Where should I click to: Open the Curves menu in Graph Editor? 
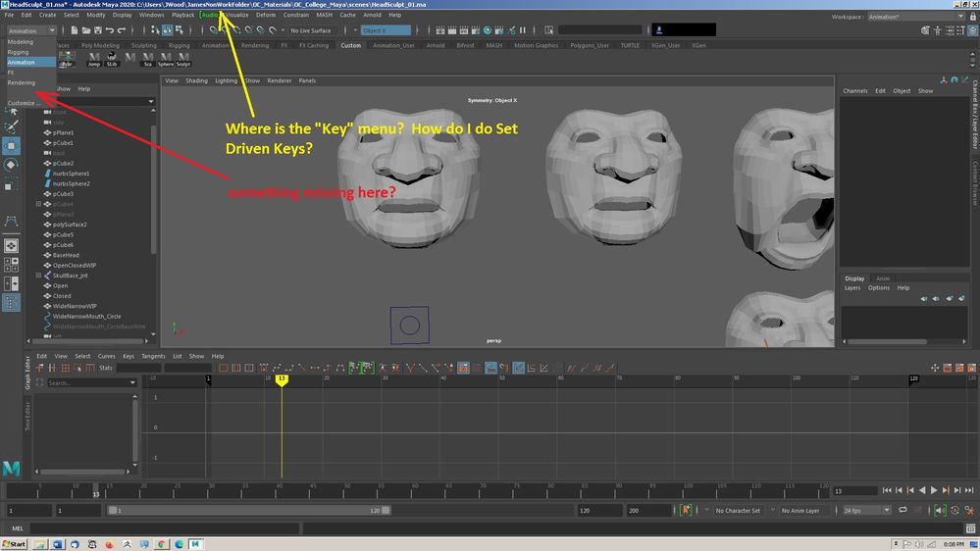[x=106, y=356]
